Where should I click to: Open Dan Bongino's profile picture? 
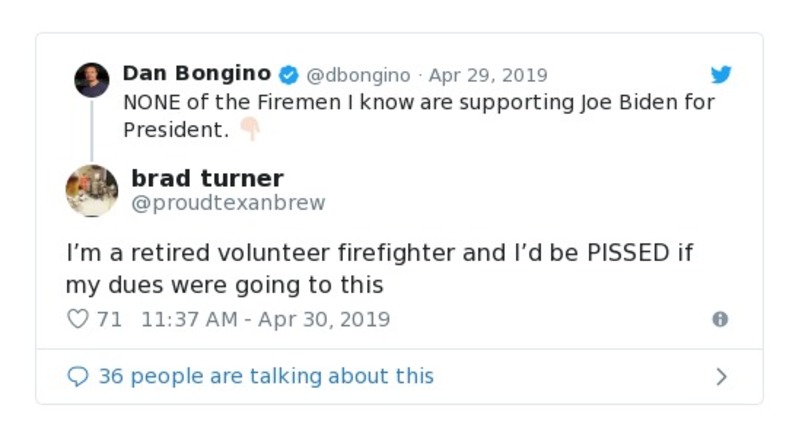point(92,79)
